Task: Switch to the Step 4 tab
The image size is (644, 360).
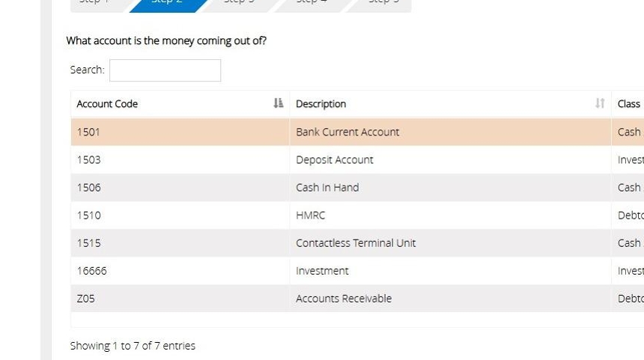Action: (312, 4)
